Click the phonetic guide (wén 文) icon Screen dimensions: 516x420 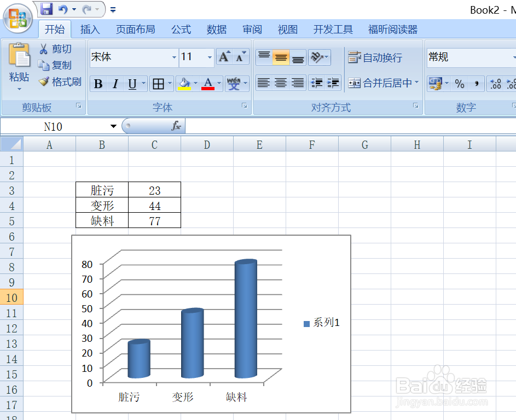click(x=234, y=84)
